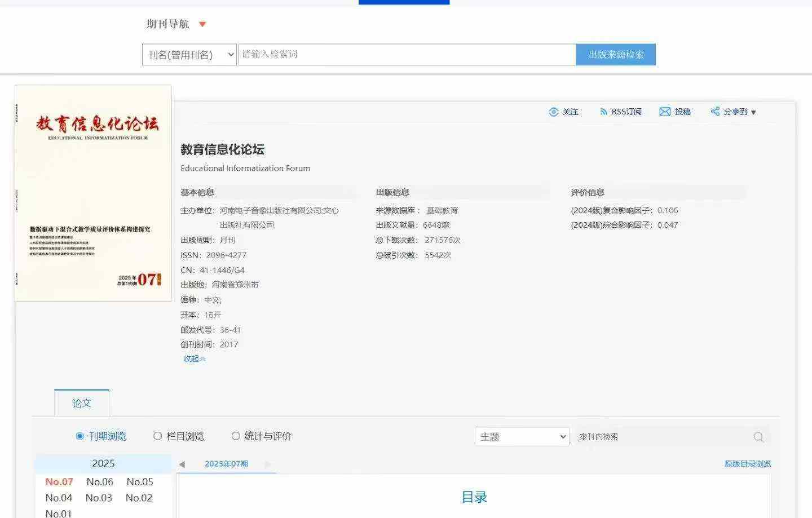Click the 投稿 envelope icon
Screen dimensions: 812x518
665,112
